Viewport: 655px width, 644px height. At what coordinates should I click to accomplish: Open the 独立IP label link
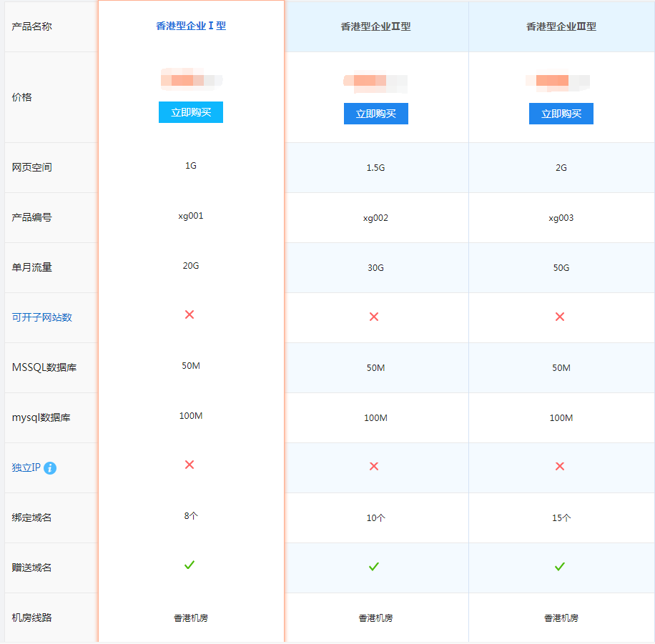[26, 467]
